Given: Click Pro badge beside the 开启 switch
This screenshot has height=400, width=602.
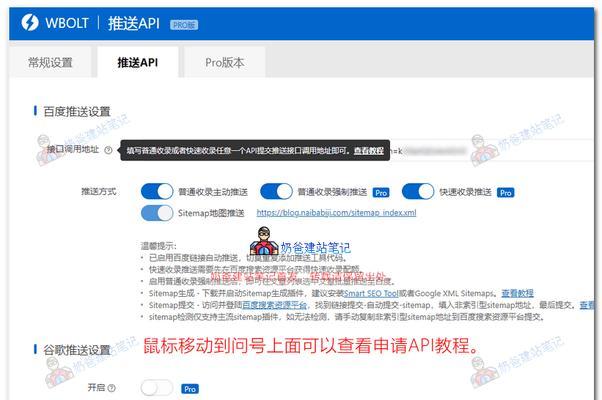Looking at the screenshot, I should click(190, 389).
